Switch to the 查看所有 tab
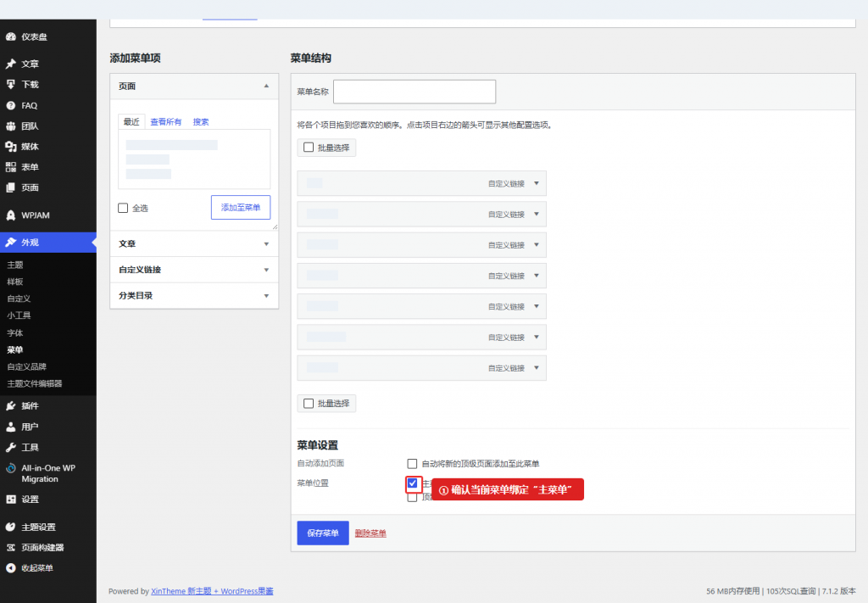This screenshot has width=868, height=603. pos(166,122)
